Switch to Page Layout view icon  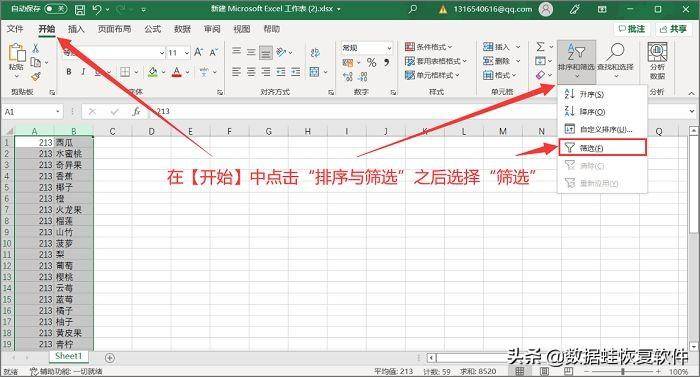coord(544,371)
